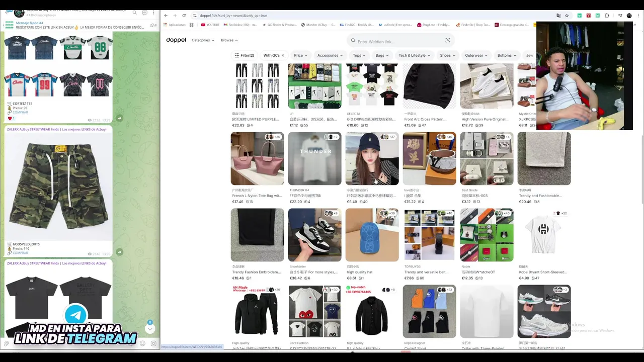
Task: Click COMPRAR link under GODSPEED JORTS
Action: click(x=20, y=253)
